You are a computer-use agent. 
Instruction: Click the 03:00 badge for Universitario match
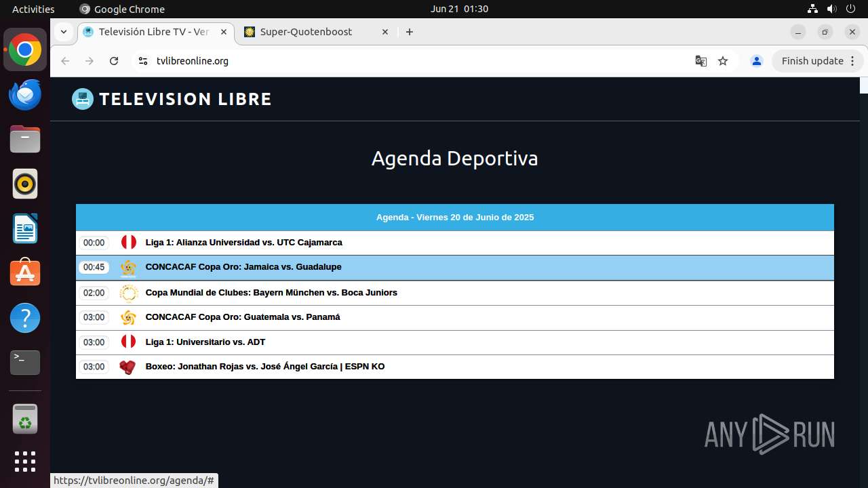pos(94,342)
